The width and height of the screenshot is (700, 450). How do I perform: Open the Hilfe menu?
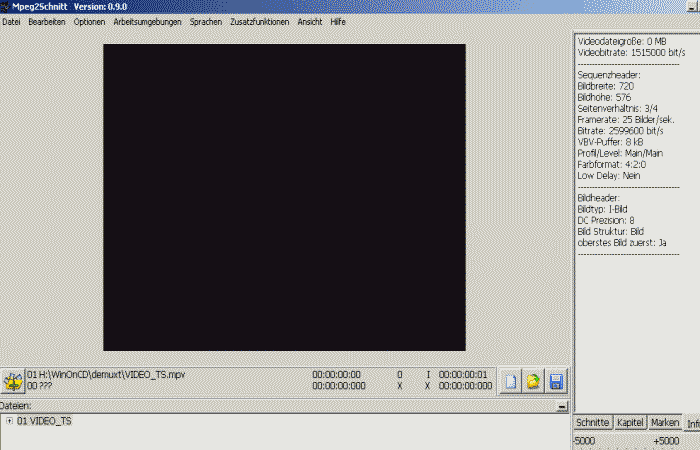click(338, 21)
